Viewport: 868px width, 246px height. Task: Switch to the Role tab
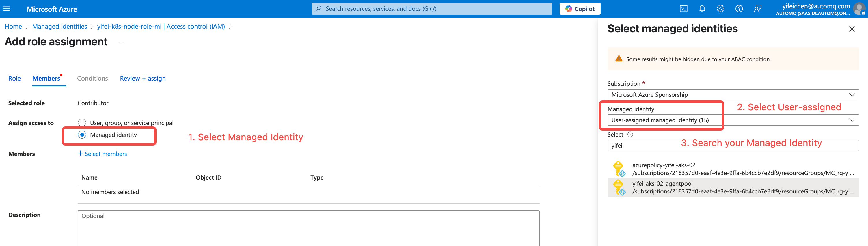[14, 78]
